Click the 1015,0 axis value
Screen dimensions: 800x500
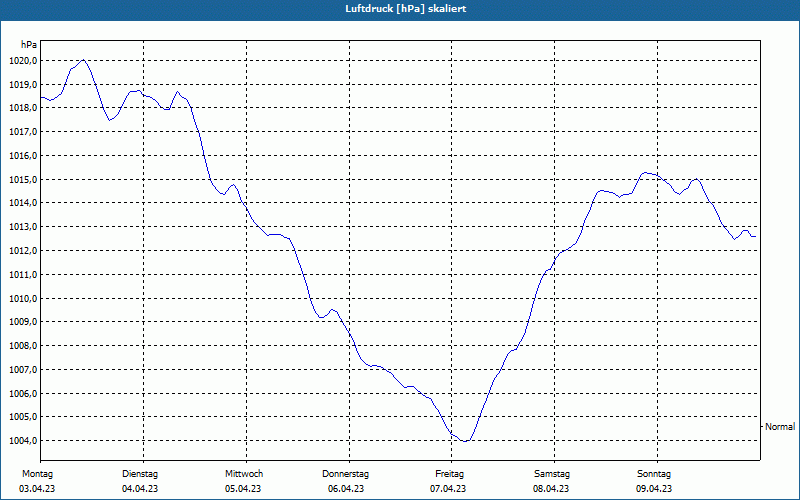coord(23,180)
